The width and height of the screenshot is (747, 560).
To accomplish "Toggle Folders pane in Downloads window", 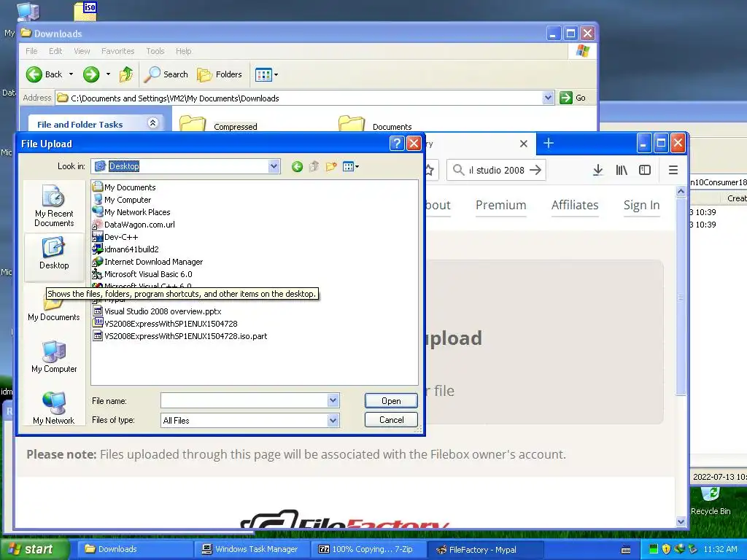I will (x=220, y=74).
